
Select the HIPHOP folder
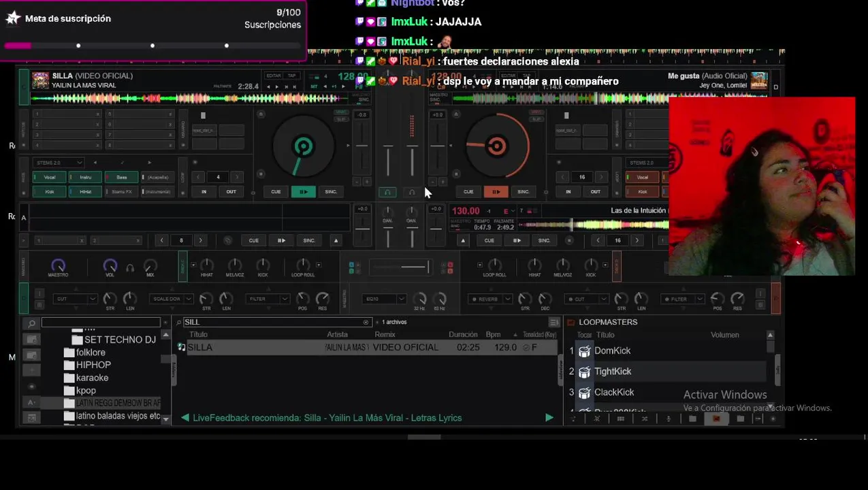tap(93, 365)
